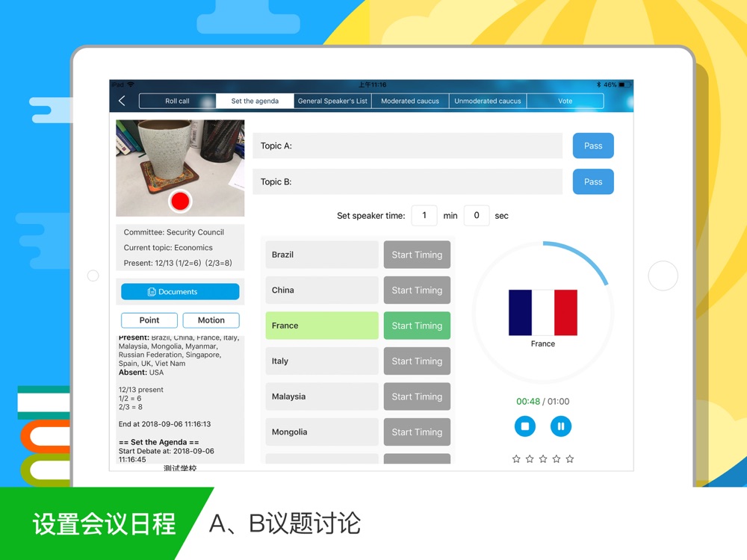747x560 pixels.
Task: Go to the Moderated caucus tab
Action: (410, 101)
